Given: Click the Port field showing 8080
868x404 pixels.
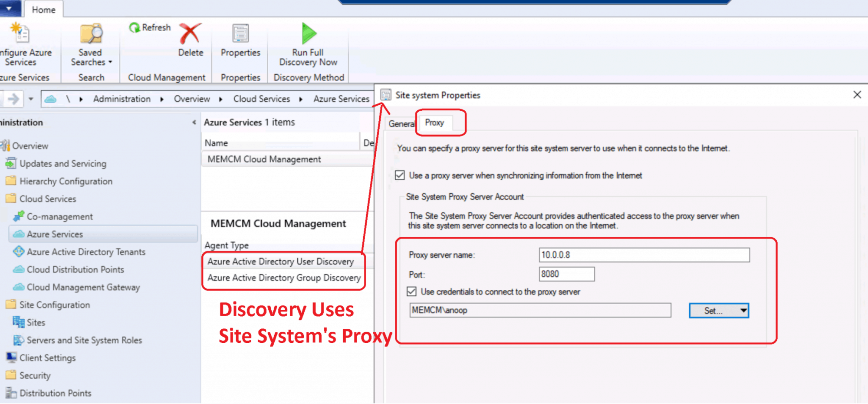Looking at the screenshot, I should 567,274.
